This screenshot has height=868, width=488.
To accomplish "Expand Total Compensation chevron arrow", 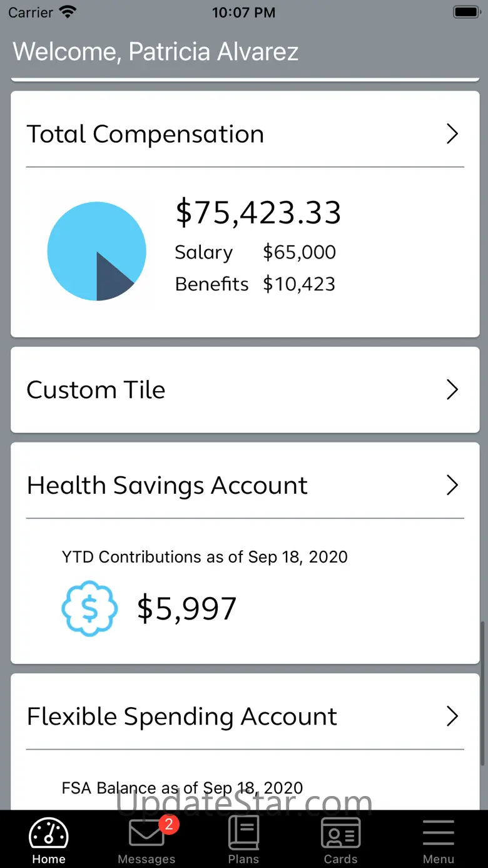I will coord(452,134).
